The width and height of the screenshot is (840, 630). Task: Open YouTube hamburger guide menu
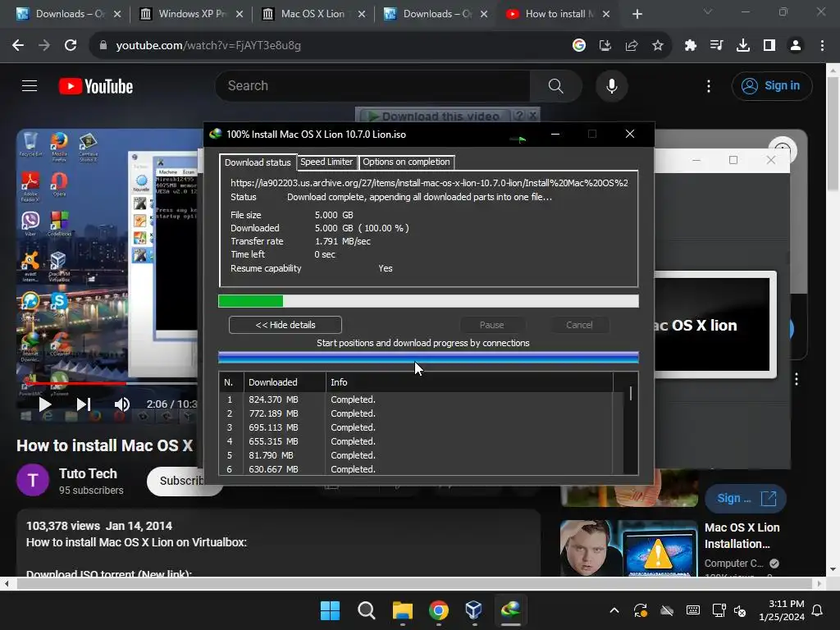(30, 85)
